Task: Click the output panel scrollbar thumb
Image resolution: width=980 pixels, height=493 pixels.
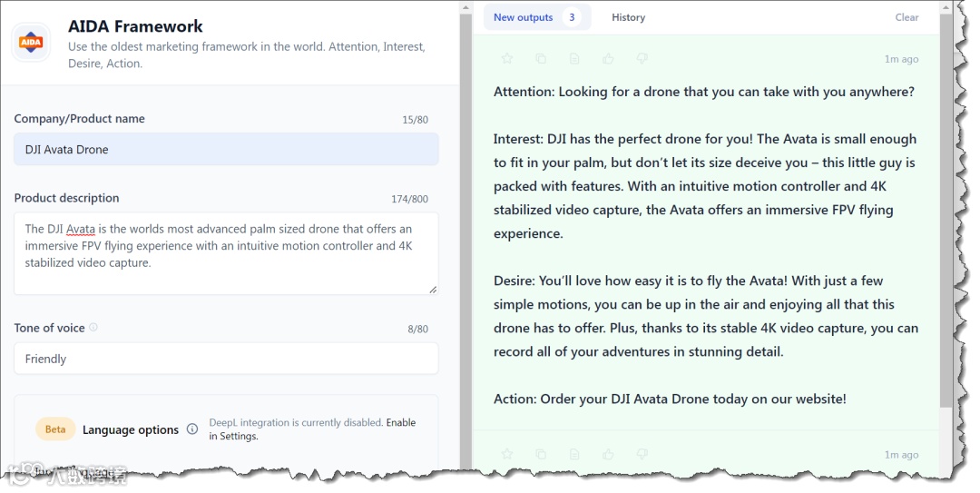Action: click(x=946, y=210)
